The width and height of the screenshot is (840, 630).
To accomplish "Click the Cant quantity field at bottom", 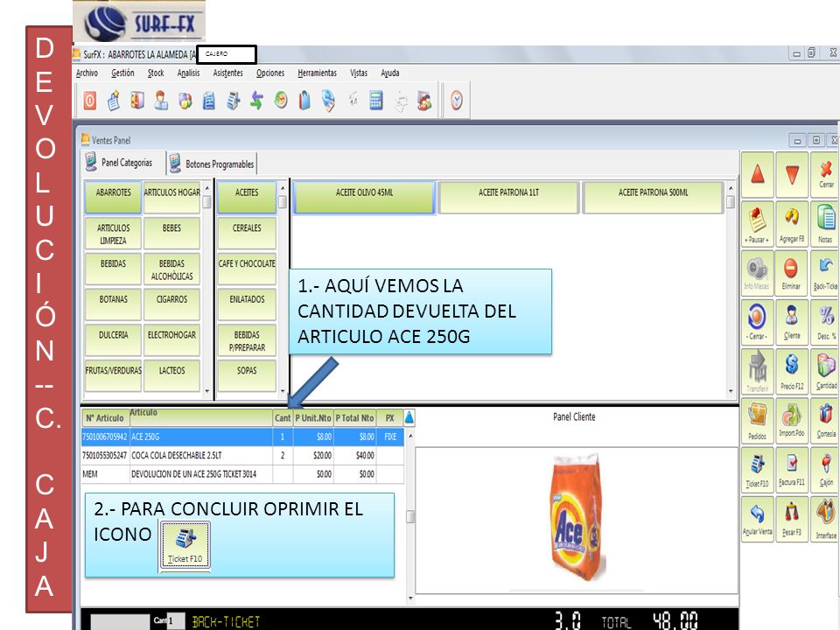I will (x=175, y=621).
